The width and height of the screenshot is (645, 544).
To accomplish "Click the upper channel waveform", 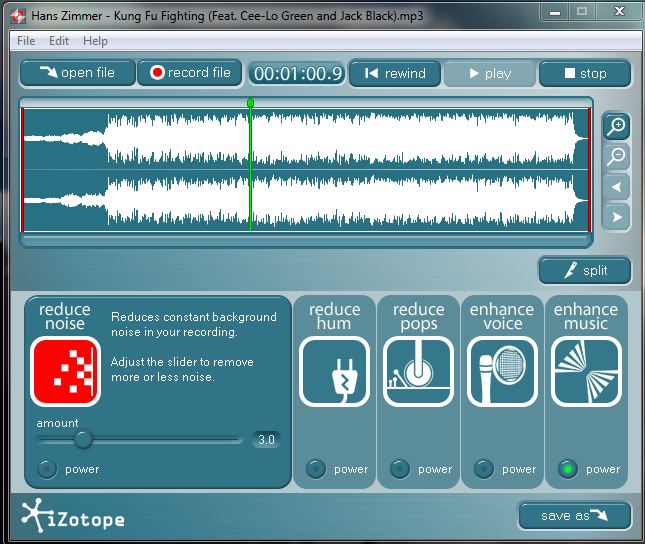I will [x=306, y=139].
